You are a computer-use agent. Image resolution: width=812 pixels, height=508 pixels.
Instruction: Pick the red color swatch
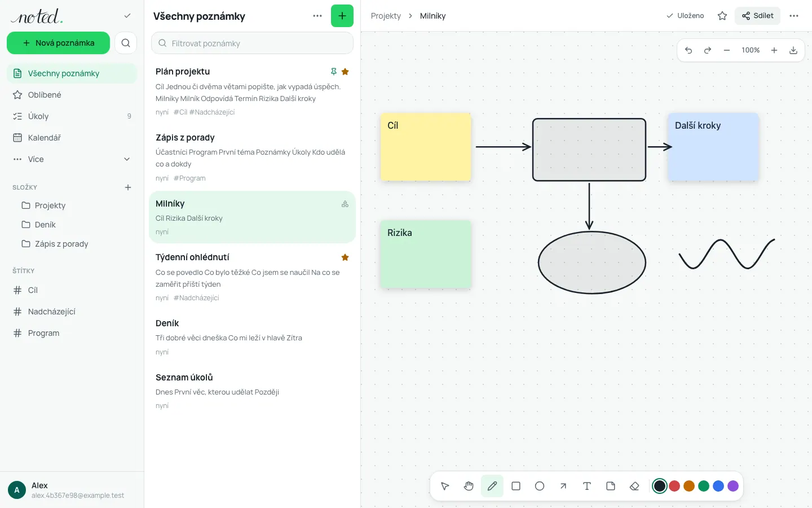(674, 486)
